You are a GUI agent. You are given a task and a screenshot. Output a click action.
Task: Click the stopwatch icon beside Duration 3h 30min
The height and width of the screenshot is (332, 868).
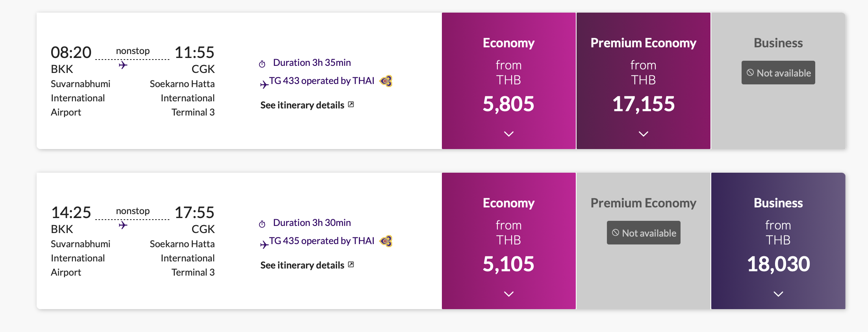coord(262,224)
